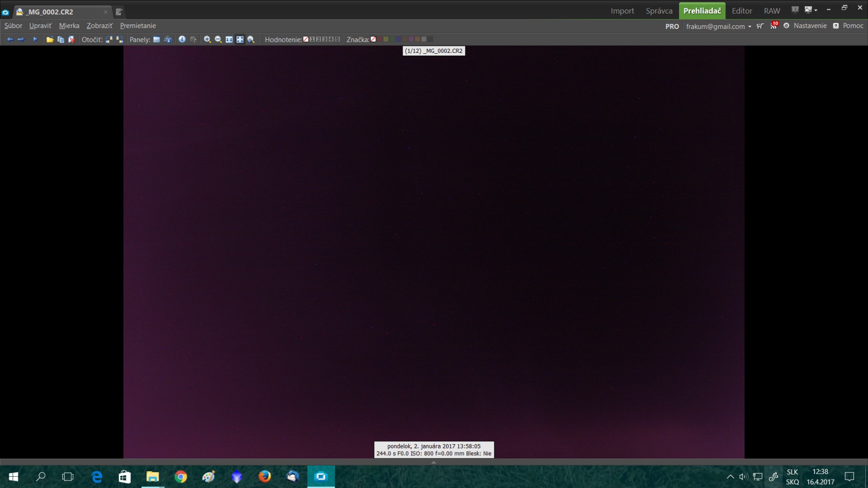Expand the frakum@gmail.com account dropdown
868x488 pixels.
750,27
